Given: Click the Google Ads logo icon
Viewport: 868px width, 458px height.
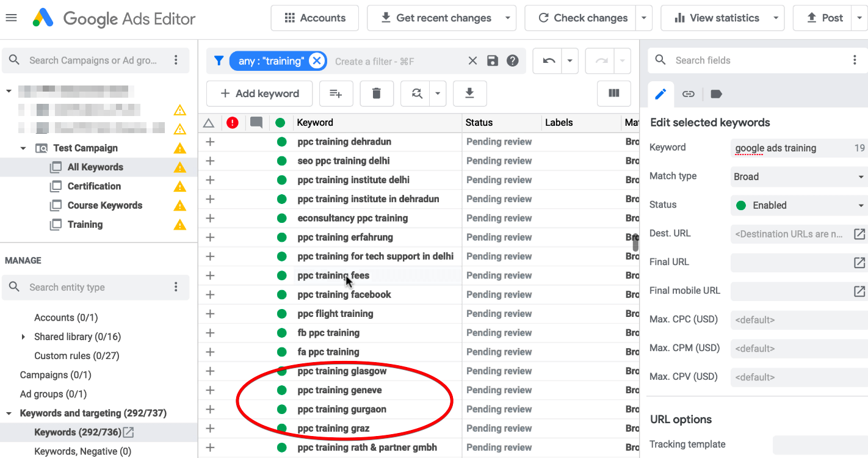Looking at the screenshot, I should [x=43, y=18].
